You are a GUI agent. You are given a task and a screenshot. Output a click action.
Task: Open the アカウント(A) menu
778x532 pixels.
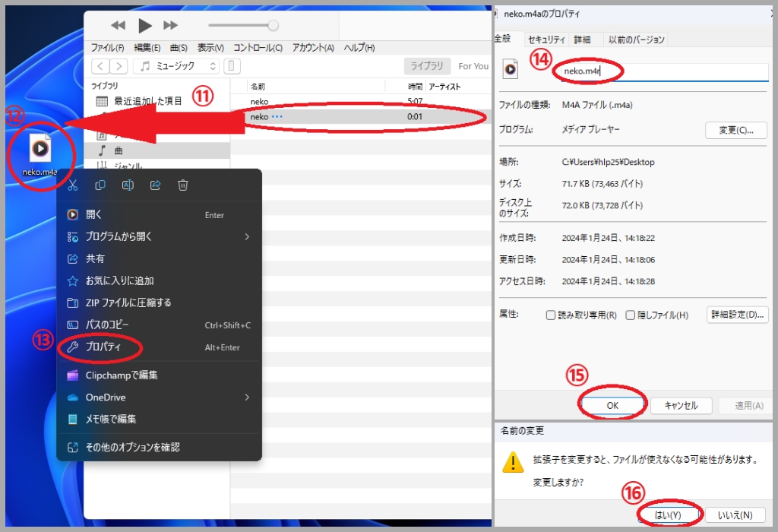(x=313, y=48)
